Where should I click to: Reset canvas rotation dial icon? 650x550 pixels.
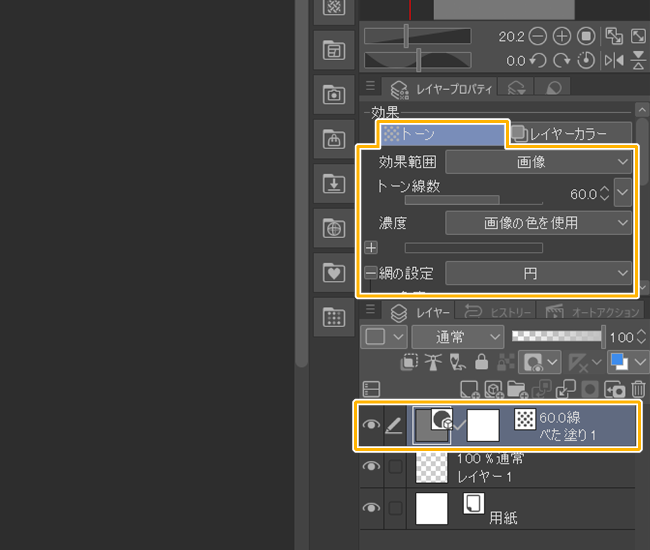click(586, 61)
